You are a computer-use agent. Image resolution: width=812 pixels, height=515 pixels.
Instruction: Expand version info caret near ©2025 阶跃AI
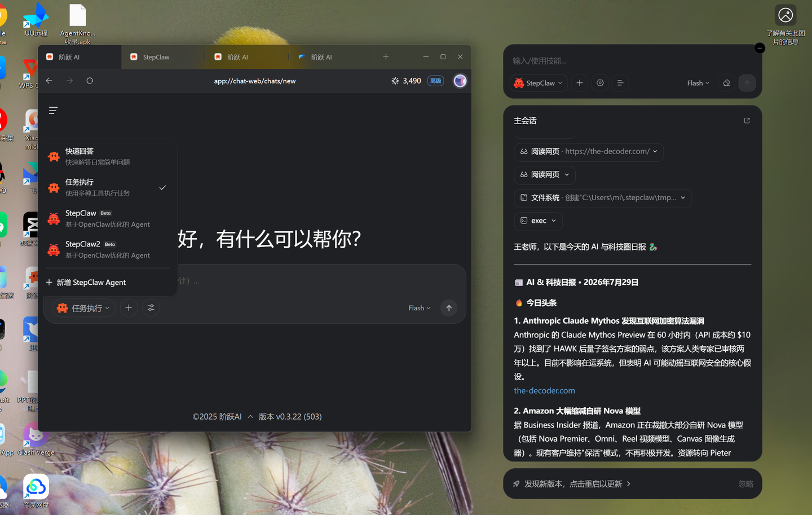(250, 417)
